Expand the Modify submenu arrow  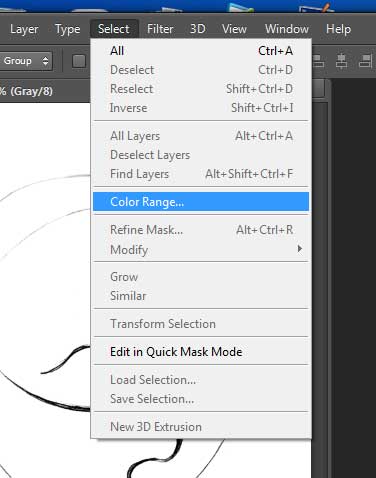tap(300, 249)
